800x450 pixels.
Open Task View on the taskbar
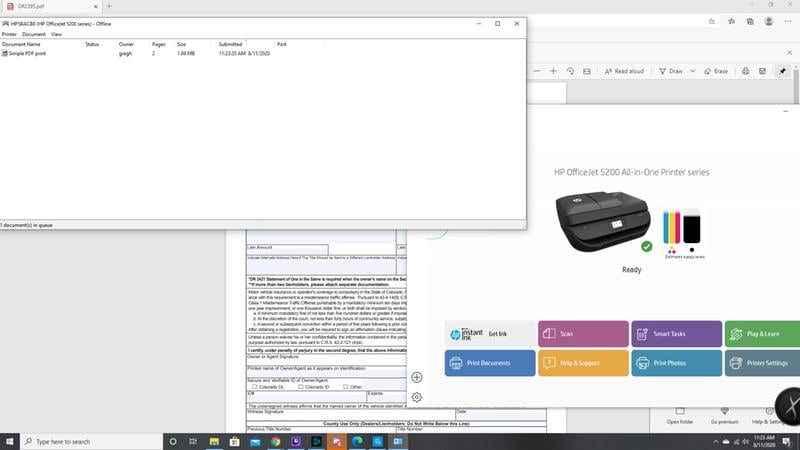(193, 441)
